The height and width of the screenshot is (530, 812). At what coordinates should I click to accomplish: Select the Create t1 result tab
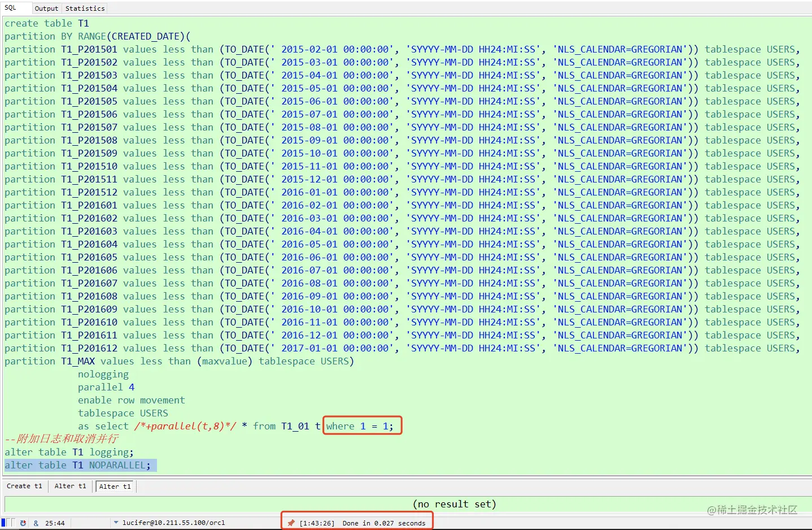click(24, 486)
